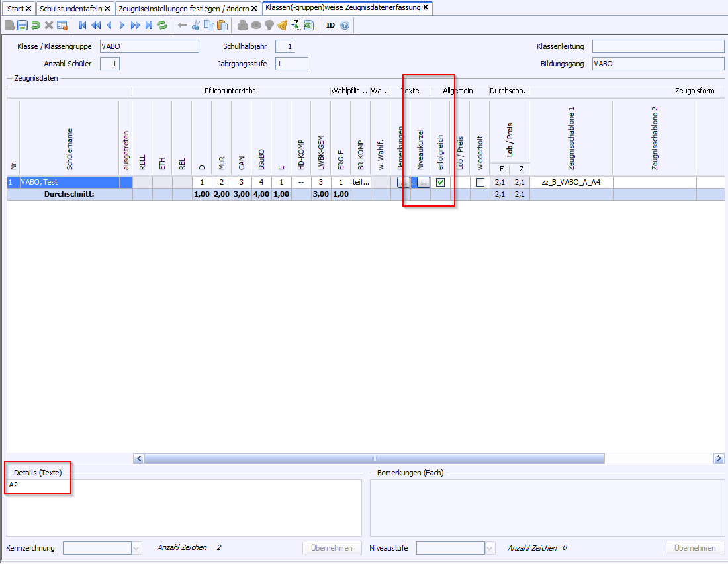The width and height of the screenshot is (728, 564).
Task: Open the Kennzeichnung dropdown
Action: (137, 548)
